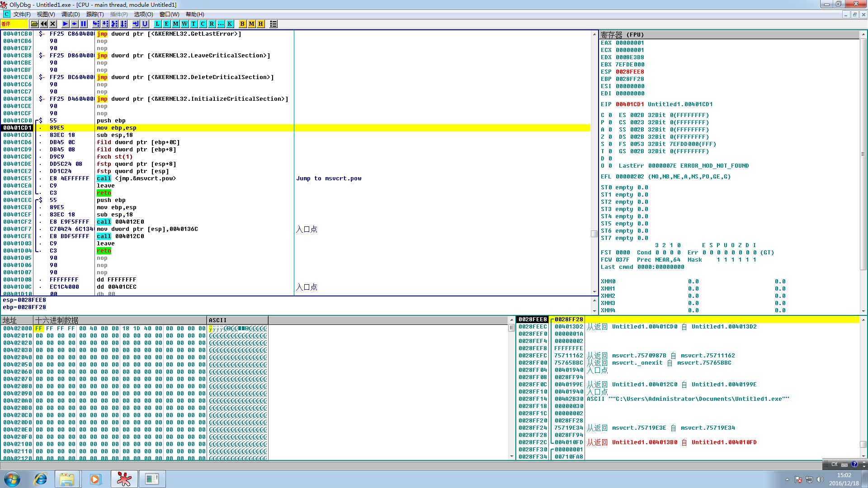The image size is (868, 488).
Task: Open the 调试(D) menu
Action: click(x=71, y=14)
